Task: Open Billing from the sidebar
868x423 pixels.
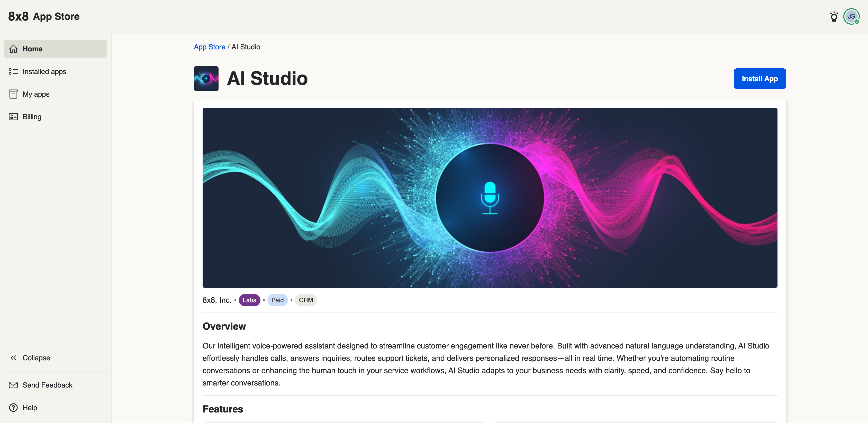Action: [x=56, y=116]
